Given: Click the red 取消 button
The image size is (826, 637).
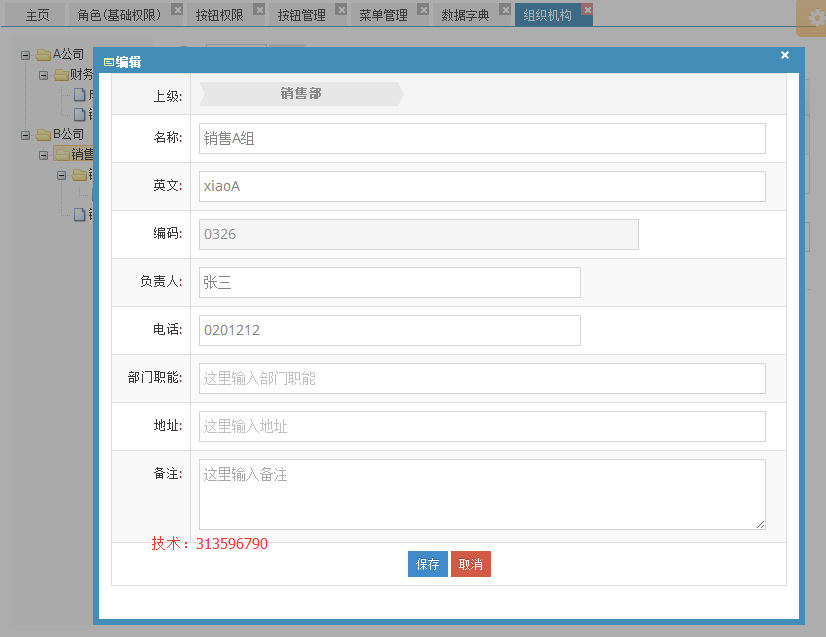Looking at the screenshot, I should tap(470, 564).
